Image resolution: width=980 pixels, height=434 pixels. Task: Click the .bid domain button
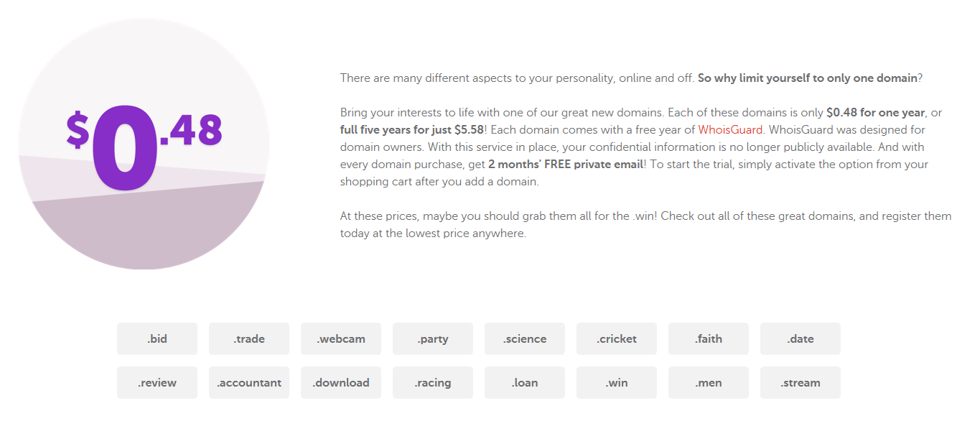(x=157, y=338)
